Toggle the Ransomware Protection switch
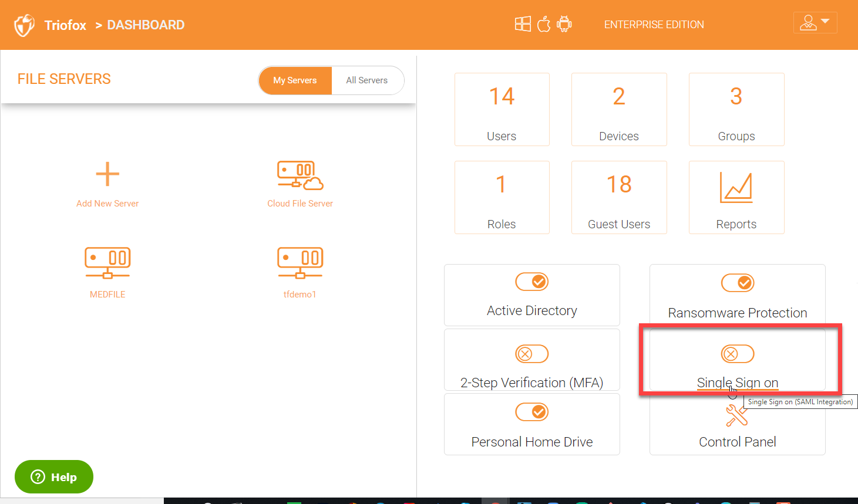This screenshot has height=504, width=858. point(738,283)
